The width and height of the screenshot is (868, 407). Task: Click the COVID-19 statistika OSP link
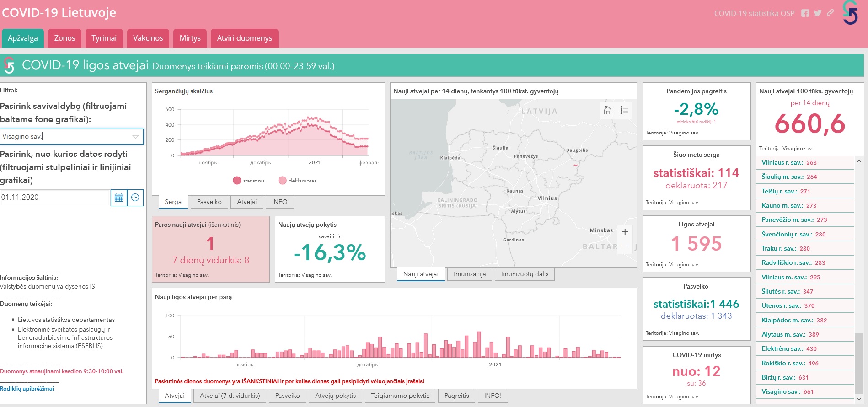point(754,13)
